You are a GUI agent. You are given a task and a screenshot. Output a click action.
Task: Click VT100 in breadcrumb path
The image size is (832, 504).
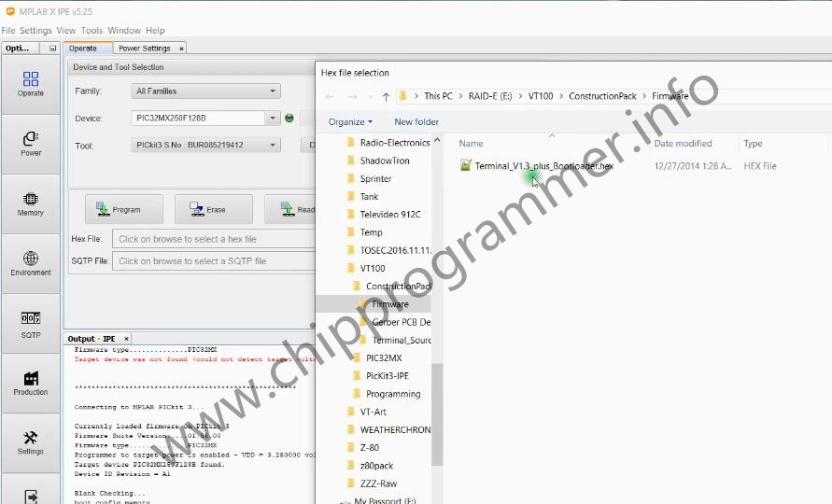[541, 96]
